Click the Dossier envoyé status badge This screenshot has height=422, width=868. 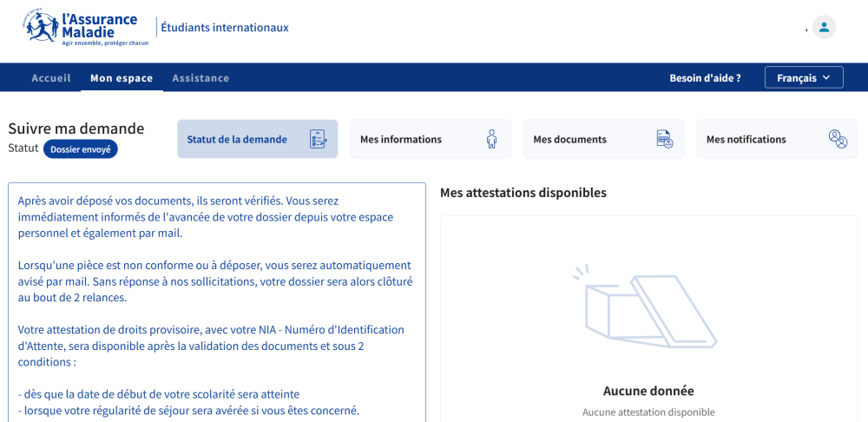pyautogui.click(x=80, y=149)
